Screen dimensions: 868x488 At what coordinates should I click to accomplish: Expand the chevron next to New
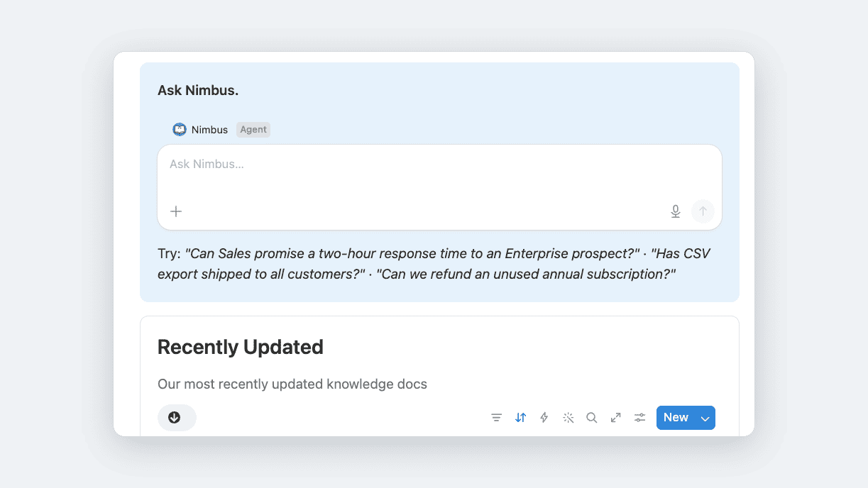tap(705, 418)
